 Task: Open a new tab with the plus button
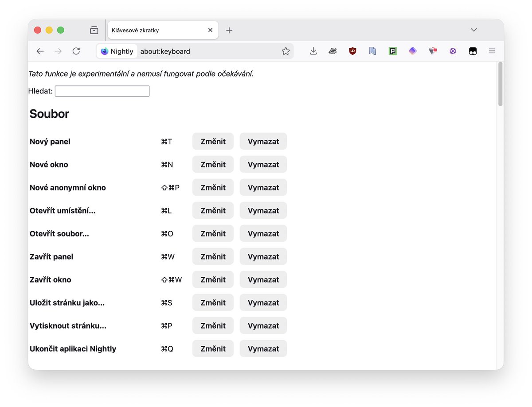pyautogui.click(x=229, y=30)
